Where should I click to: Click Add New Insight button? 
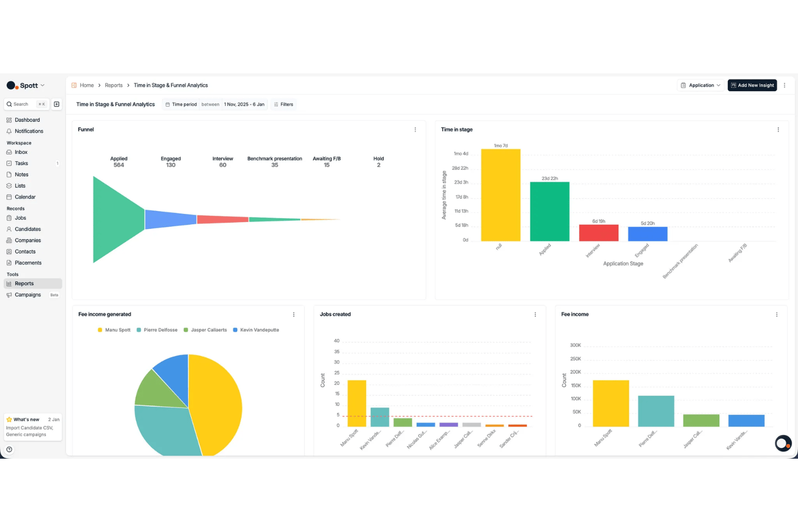[752, 85]
